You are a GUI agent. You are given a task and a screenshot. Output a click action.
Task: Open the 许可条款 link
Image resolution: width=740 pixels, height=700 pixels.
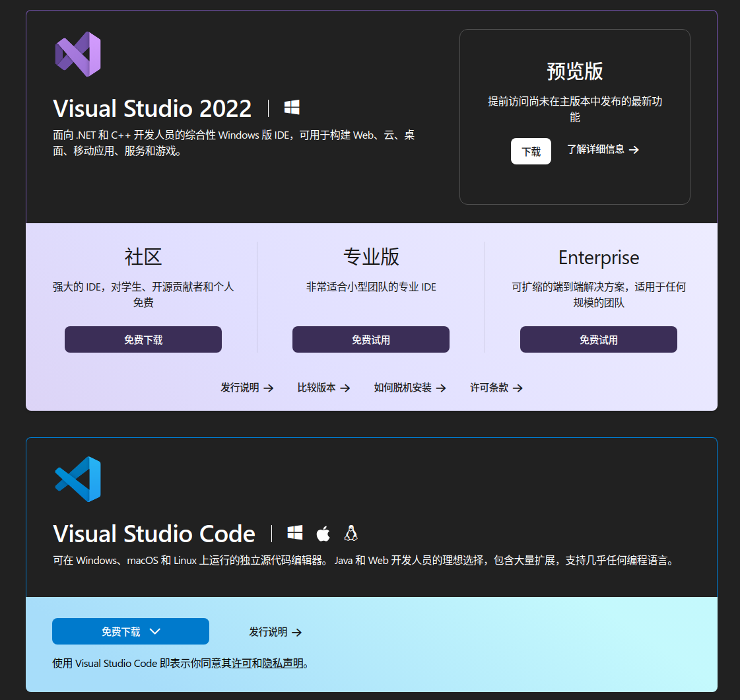pos(496,388)
